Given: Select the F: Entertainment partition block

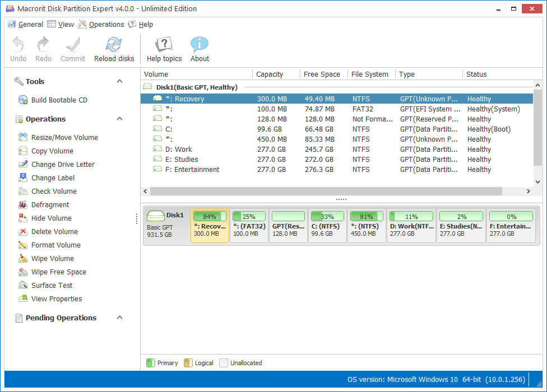Looking at the screenshot, I should click(x=511, y=226).
